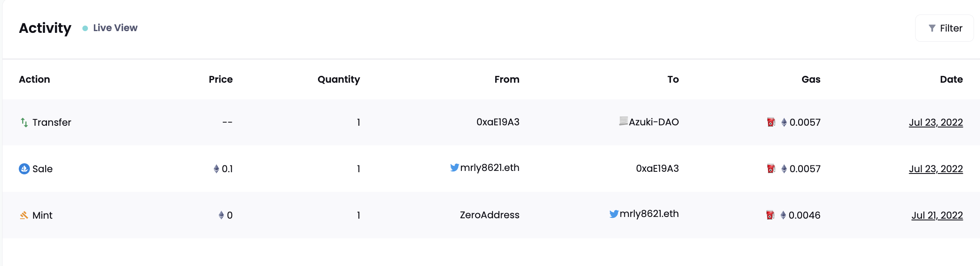This screenshot has height=266, width=980.
Task: Click the gas pump icon in Transfer row
Action: (x=771, y=122)
